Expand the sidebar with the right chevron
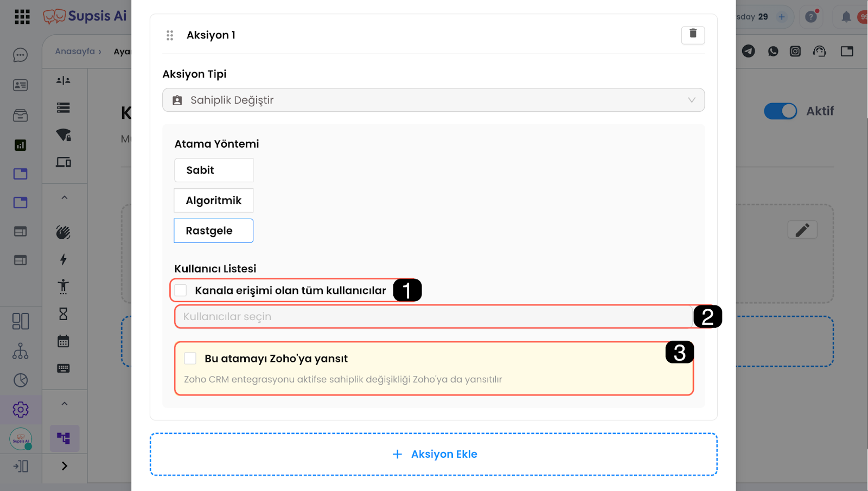The image size is (868, 491). (x=65, y=466)
